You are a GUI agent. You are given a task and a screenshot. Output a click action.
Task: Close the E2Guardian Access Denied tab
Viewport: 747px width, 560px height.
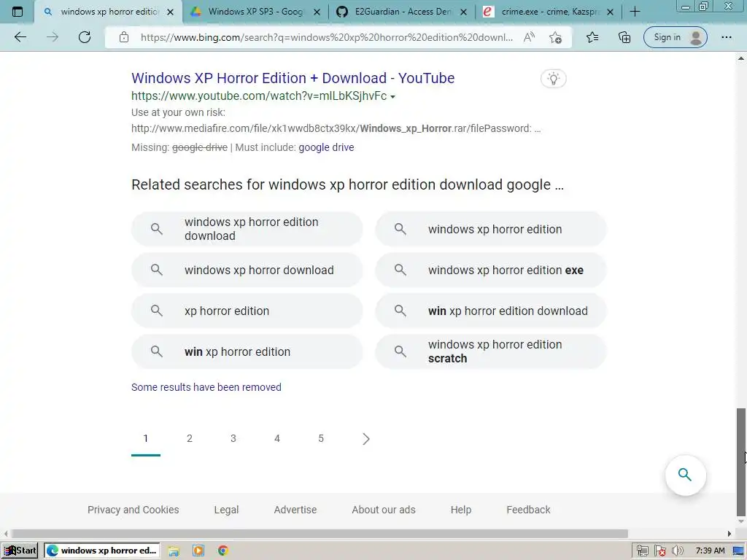(x=463, y=12)
